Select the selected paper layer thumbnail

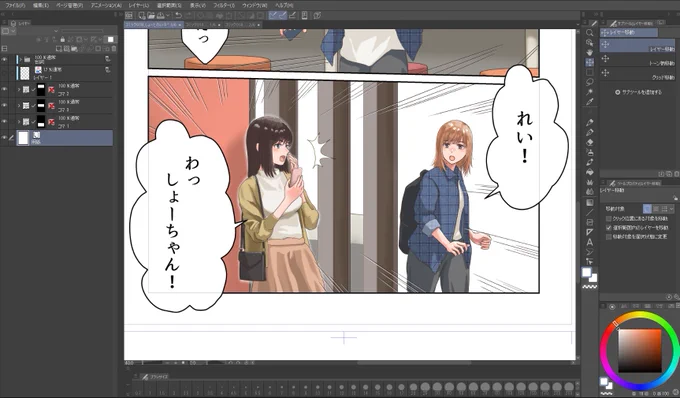coord(23,138)
